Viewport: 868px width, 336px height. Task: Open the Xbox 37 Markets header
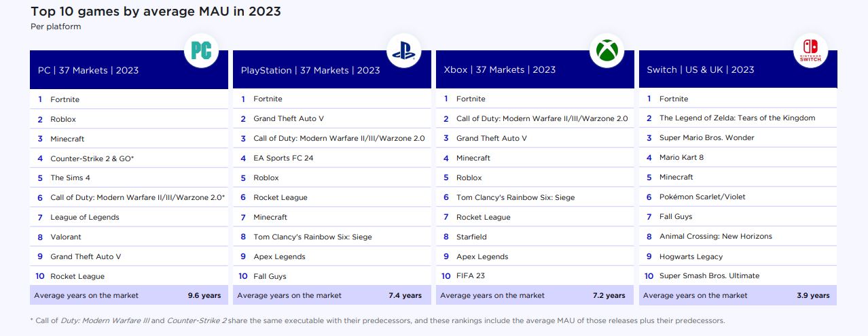pyautogui.click(x=499, y=70)
